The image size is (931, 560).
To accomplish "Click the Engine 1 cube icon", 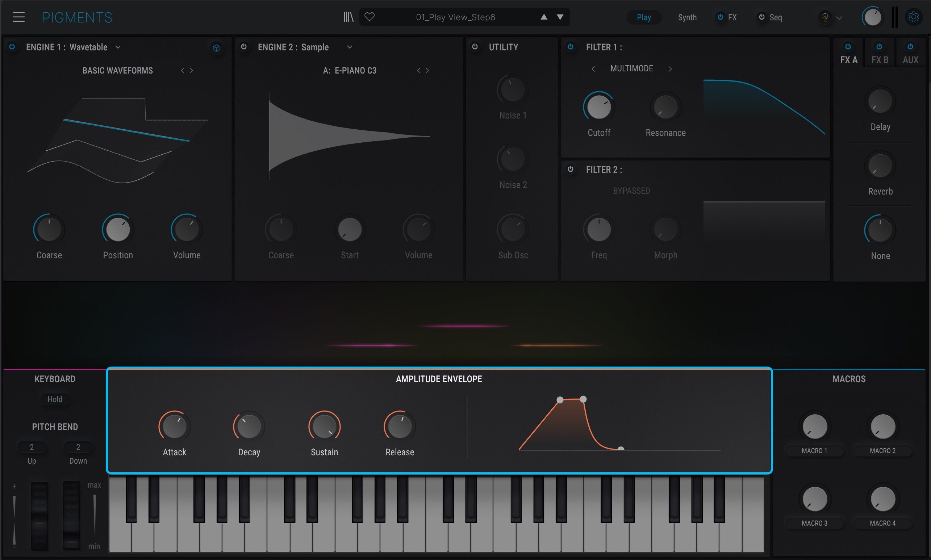I will (216, 48).
